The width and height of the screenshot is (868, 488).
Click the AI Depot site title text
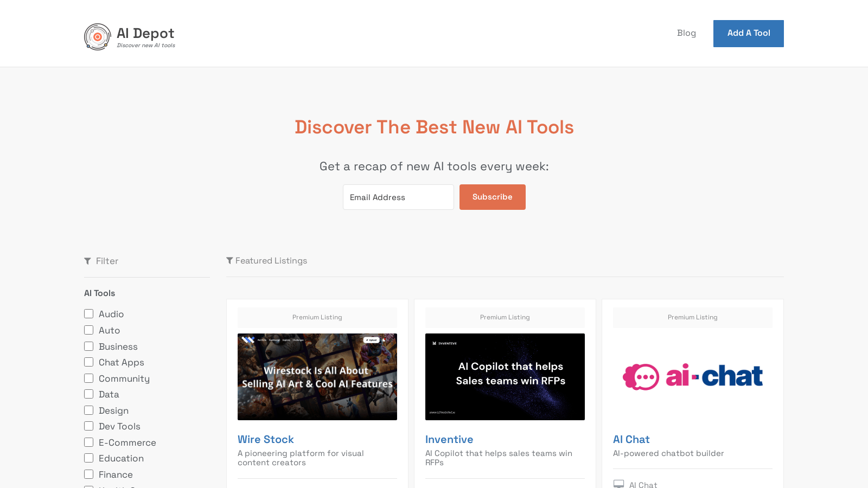pyautogui.click(x=145, y=34)
